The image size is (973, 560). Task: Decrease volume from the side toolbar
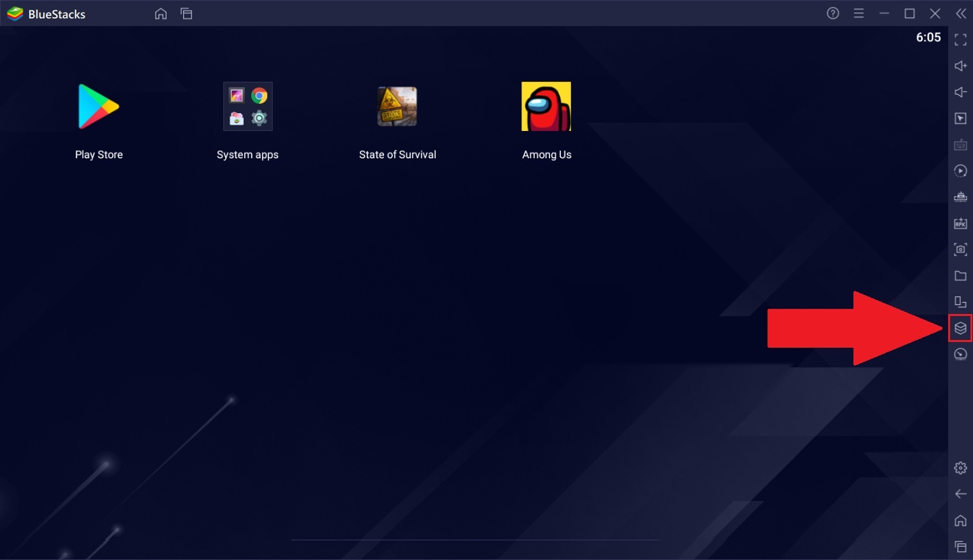pos(961,92)
